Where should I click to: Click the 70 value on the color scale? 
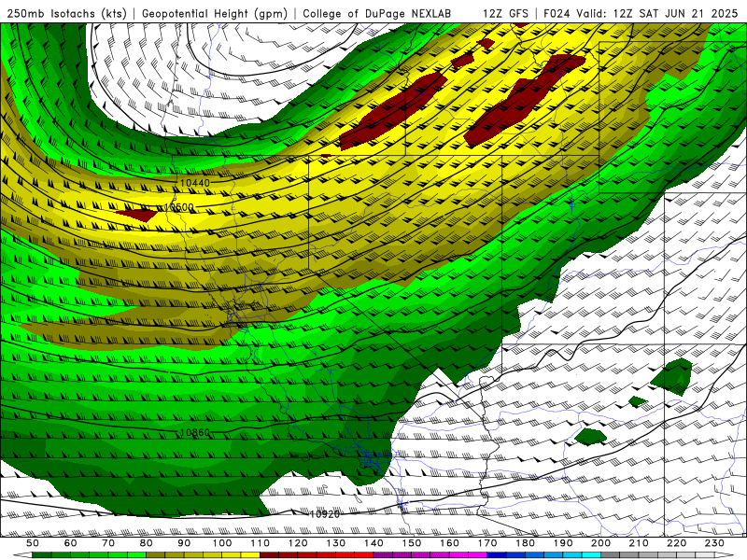click(108, 543)
